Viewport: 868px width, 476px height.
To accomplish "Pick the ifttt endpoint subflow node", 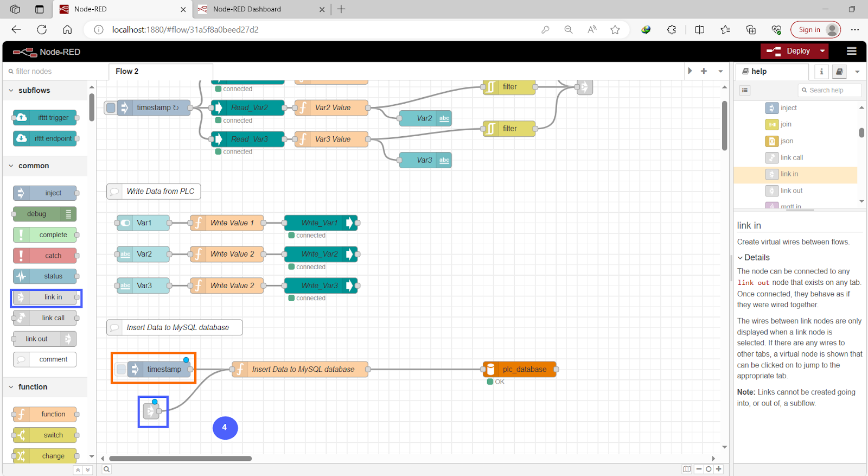I will tap(45, 138).
